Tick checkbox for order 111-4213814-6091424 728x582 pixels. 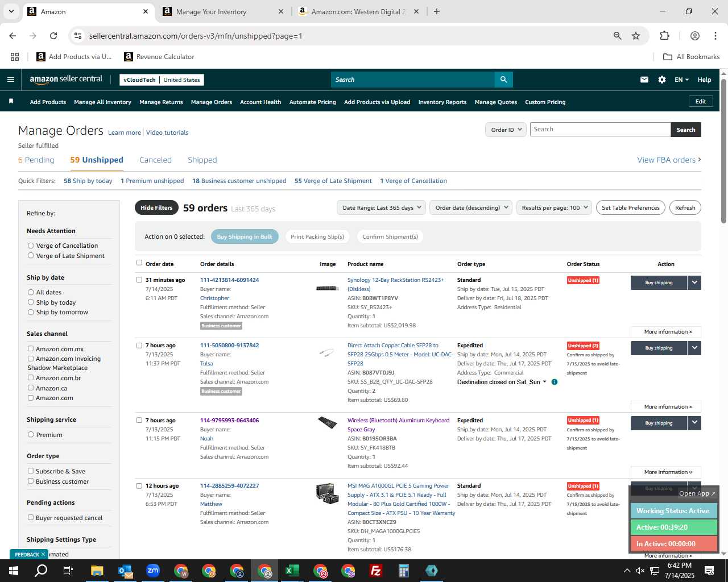tap(139, 280)
